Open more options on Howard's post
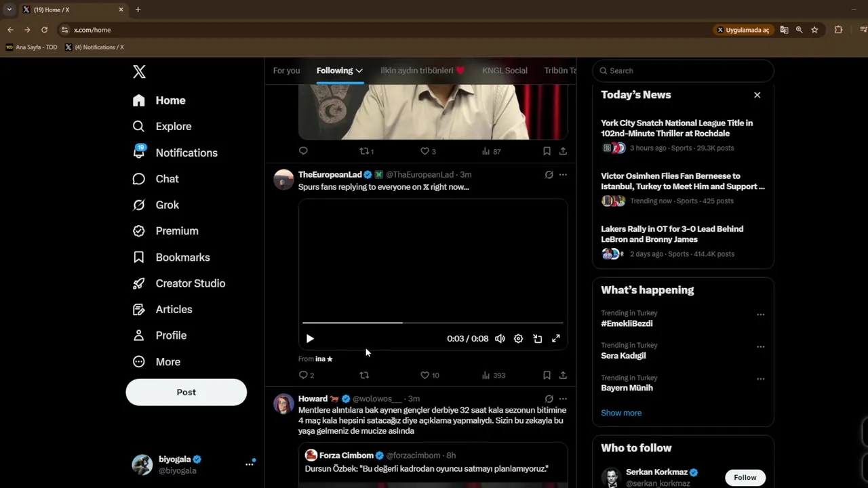Screen dimensions: 868x488 pyautogui.click(x=563, y=399)
